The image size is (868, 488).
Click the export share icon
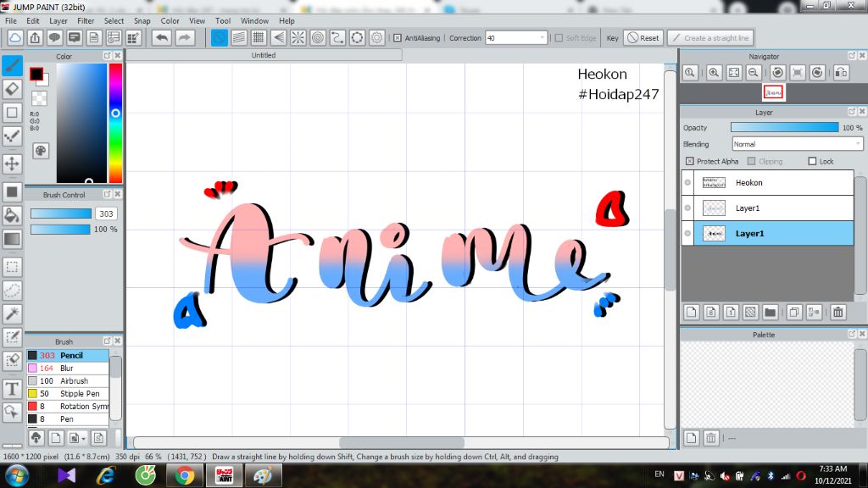35,37
